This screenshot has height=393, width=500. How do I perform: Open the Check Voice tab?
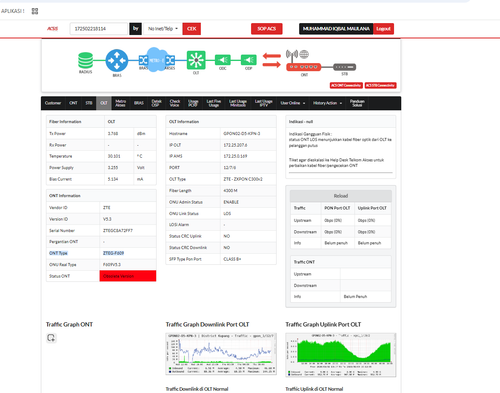coord(175,103)
